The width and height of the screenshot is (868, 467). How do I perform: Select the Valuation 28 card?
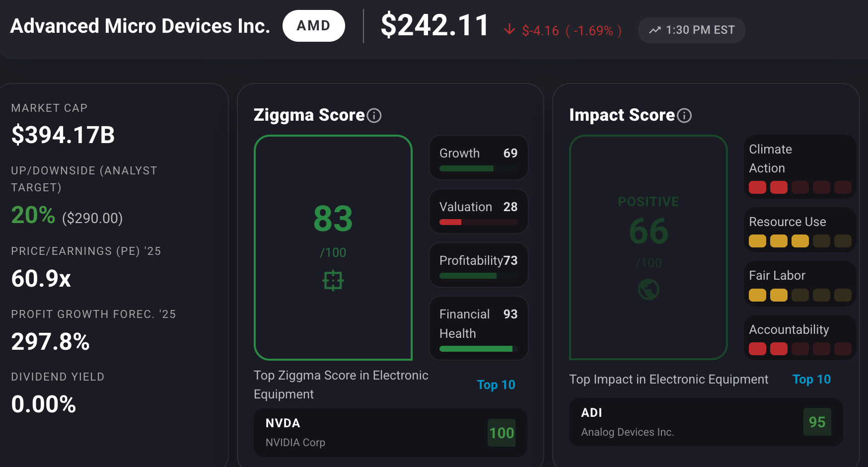[x=478, y=211]
